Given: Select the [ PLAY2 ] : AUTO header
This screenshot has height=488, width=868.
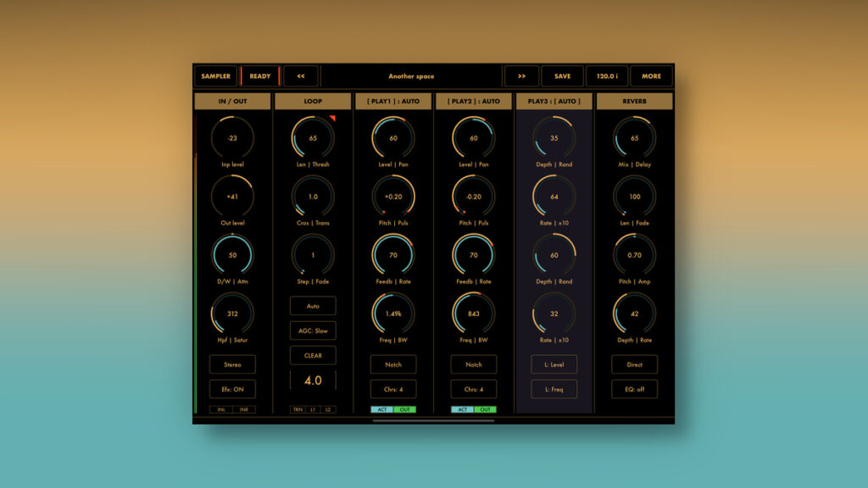Looking at the screenshot, I should tap(474, 102).
